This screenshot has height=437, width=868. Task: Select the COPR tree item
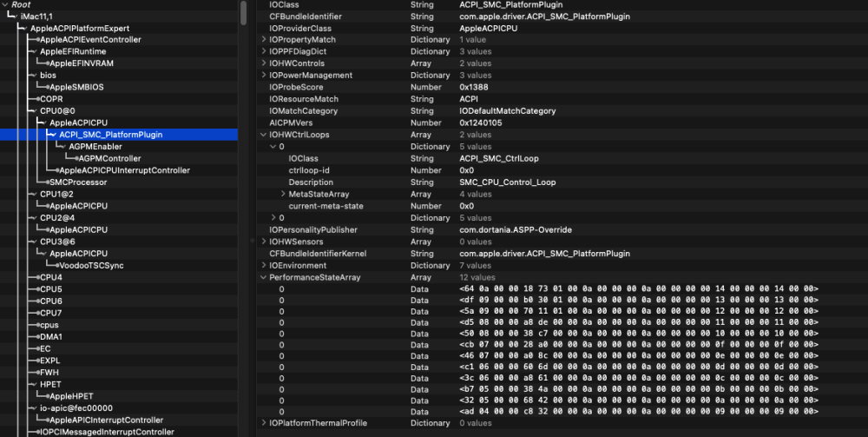coord(51,99)
